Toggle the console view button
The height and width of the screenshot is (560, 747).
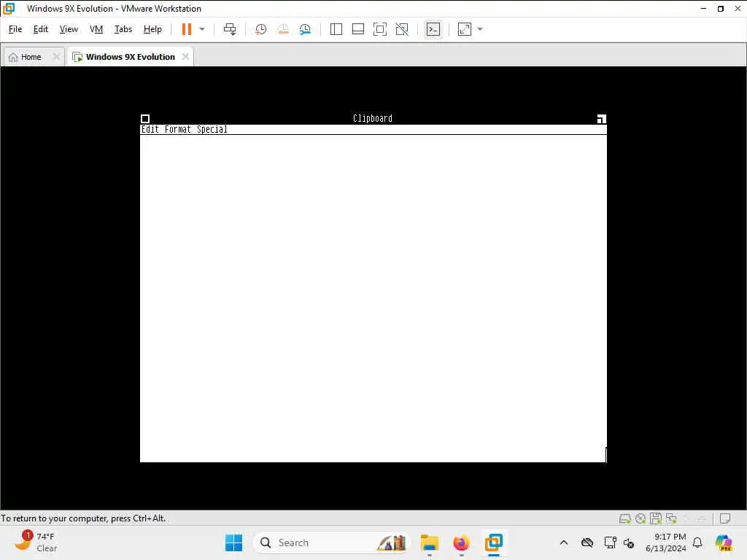[433, 29]
